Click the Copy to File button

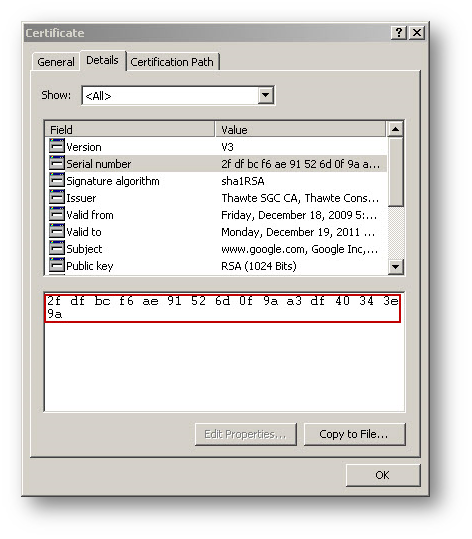pyautogui.click(x=354, y=434)
